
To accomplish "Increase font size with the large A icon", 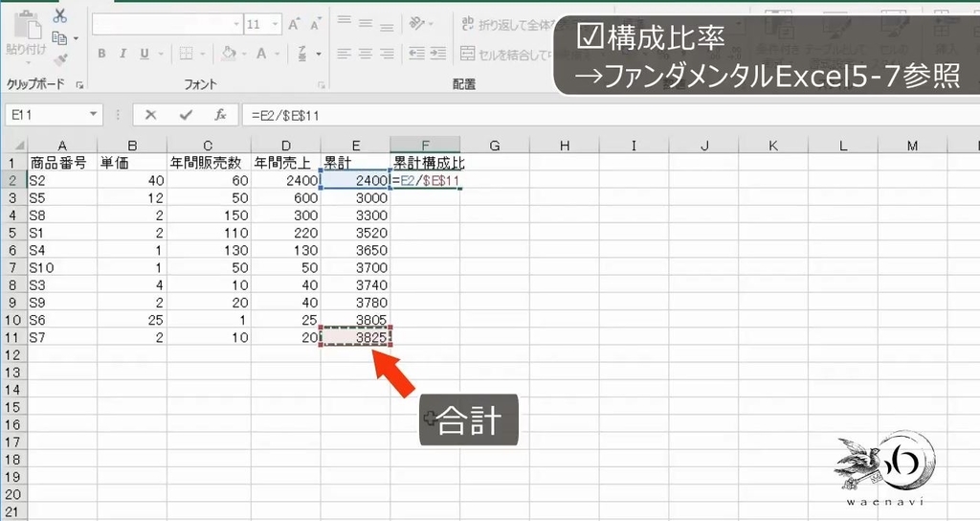I will point(294,24).
